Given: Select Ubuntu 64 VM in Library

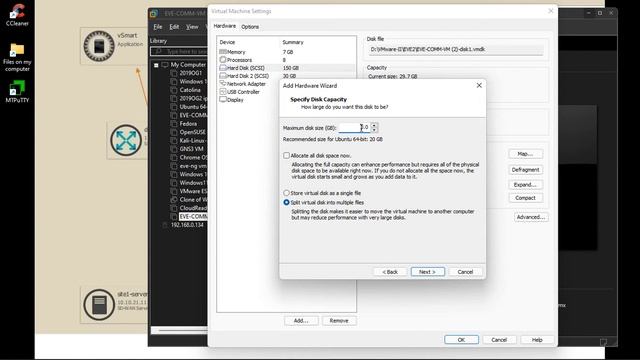Looking at the screenshot, I should [193, 107].
